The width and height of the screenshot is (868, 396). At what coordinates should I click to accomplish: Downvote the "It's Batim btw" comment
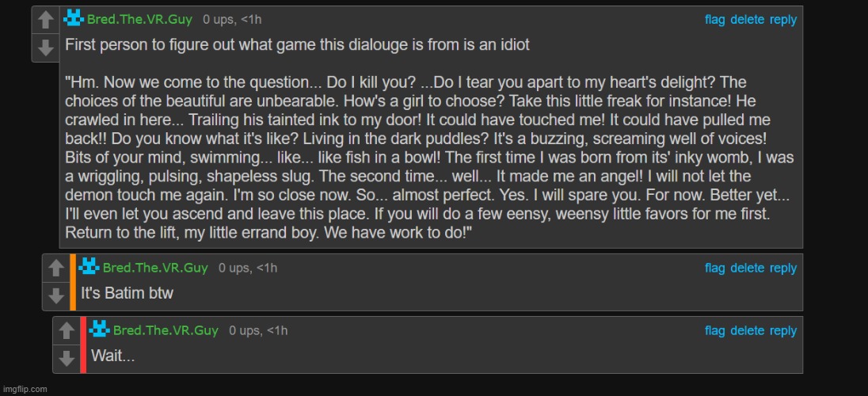click(x=55, y=296)
